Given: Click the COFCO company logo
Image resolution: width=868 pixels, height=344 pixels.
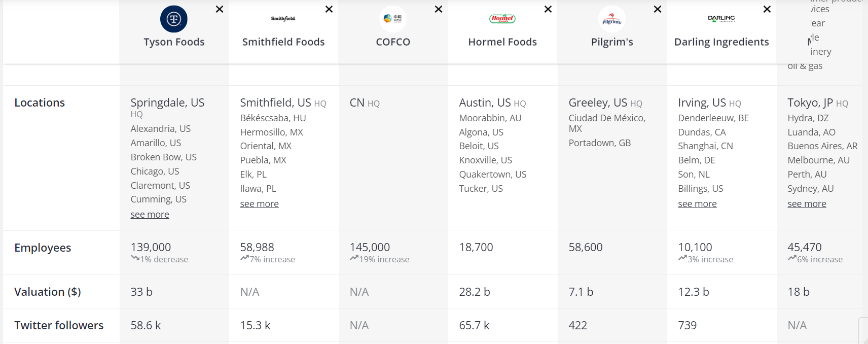Looking at the screenshot, I should (x=393, y=19).
